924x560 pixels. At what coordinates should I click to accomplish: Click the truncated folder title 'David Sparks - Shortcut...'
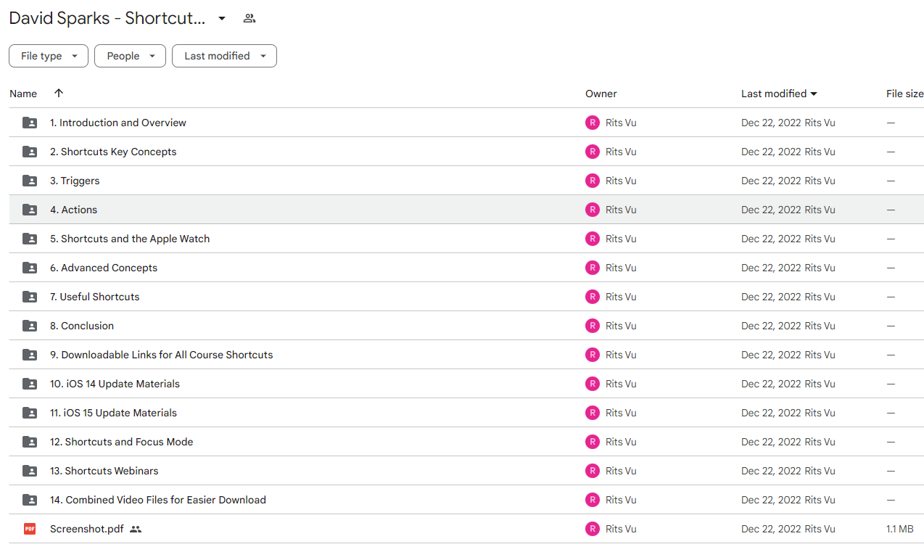(107, 18)
